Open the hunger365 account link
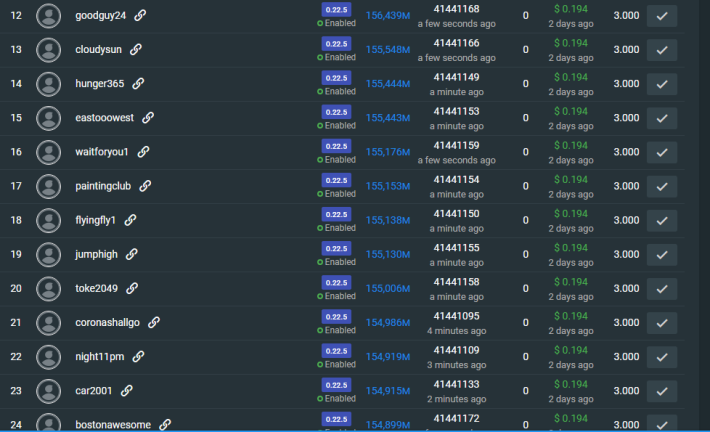 coord(100,83)
